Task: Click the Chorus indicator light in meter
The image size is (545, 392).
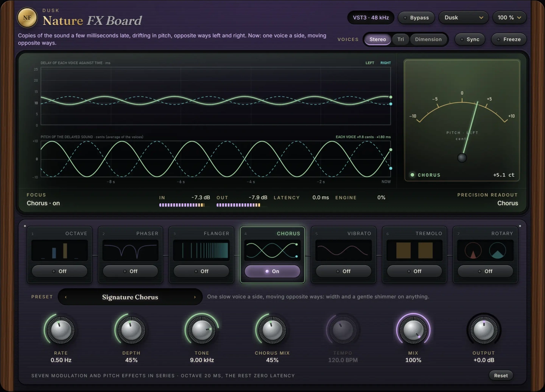Action: tap(413, 175)
